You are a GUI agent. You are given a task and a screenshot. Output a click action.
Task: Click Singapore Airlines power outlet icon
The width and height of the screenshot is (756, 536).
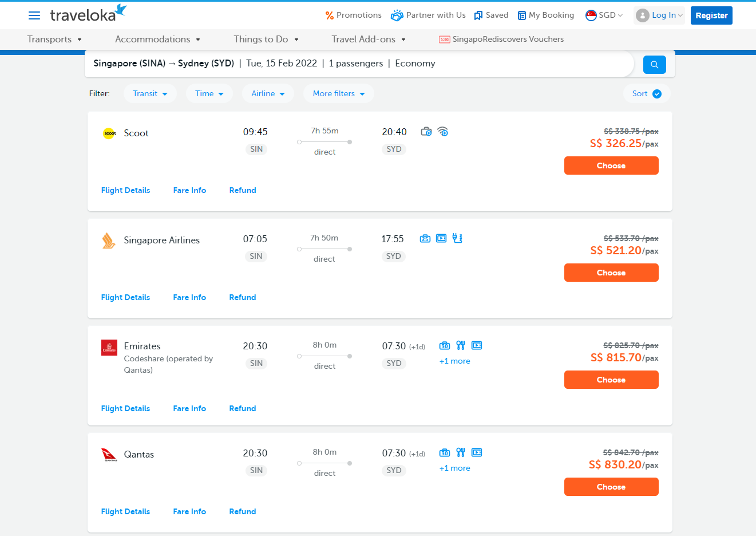coord(457,238)
